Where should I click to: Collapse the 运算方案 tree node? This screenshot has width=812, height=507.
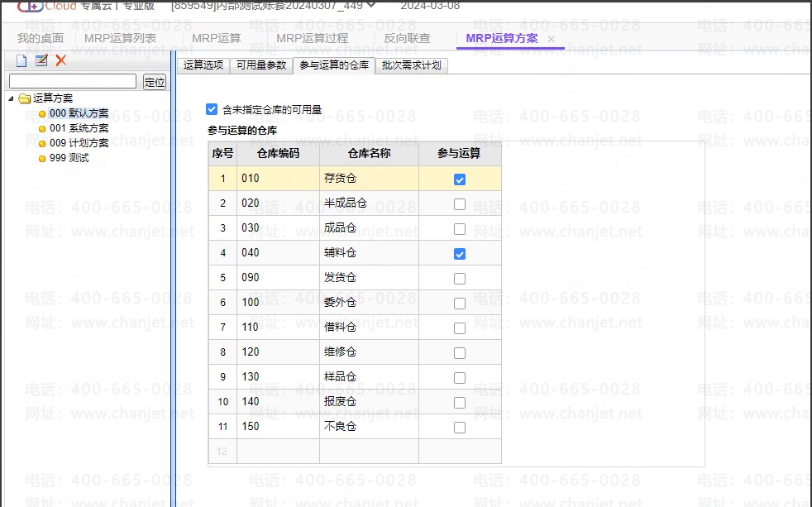click(11, 99)
